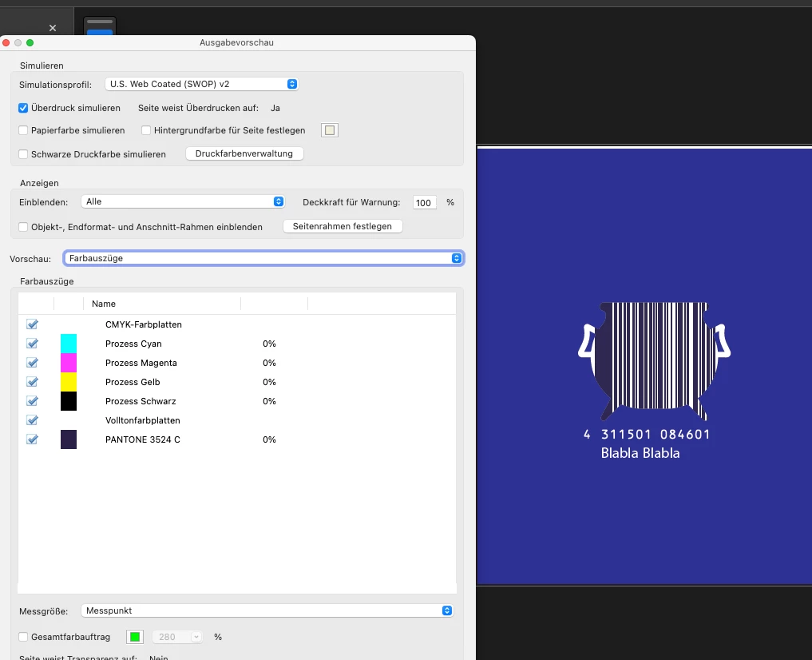Screen dimensions: 812x660
Task: Enable Papierfarbe simulieren checkbox
Action: (23, 130)
